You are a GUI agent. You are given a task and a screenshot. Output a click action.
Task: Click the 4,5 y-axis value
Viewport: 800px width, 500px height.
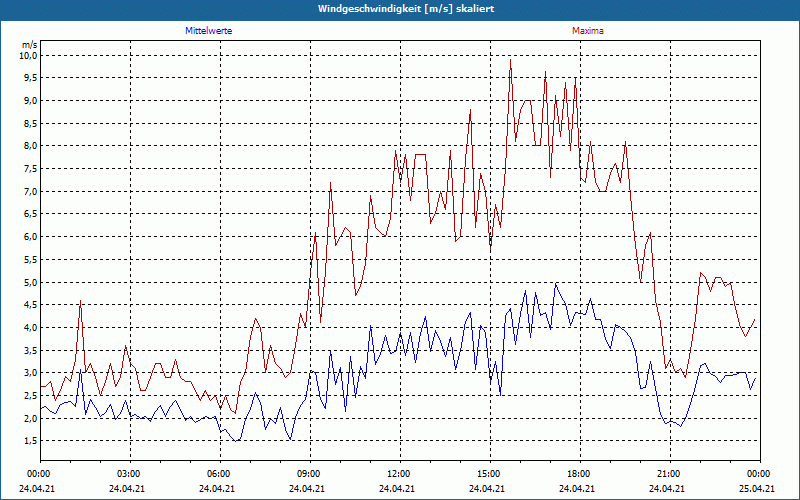tap(31, 305)
